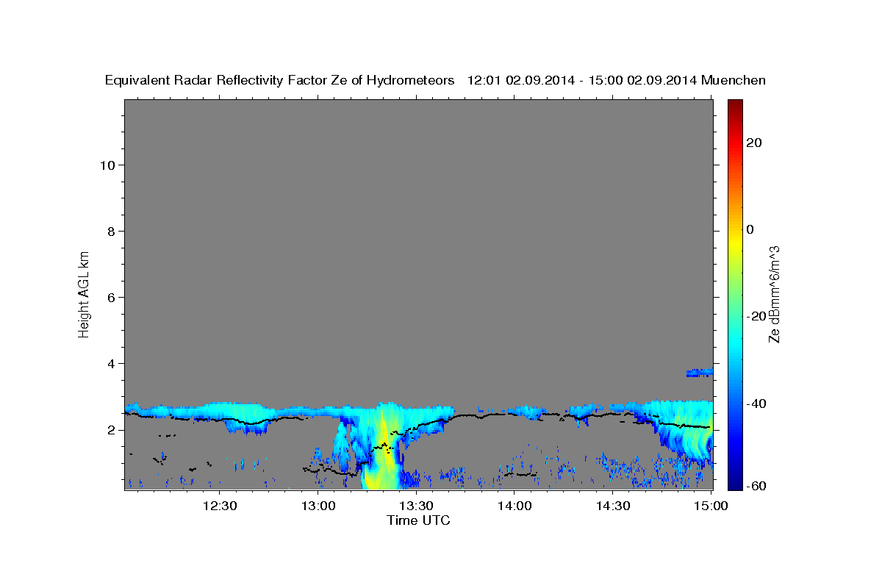Click the '15:00' time tick label

click(711, 506)
